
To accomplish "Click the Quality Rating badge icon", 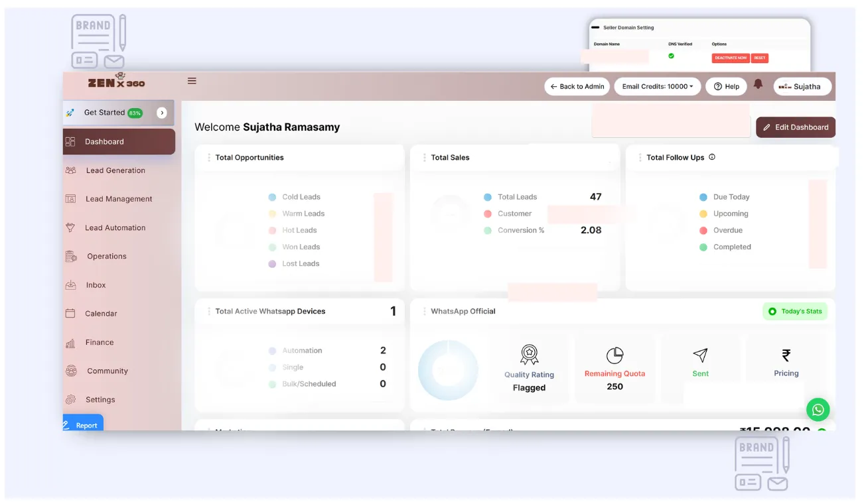I will [529, 354].
